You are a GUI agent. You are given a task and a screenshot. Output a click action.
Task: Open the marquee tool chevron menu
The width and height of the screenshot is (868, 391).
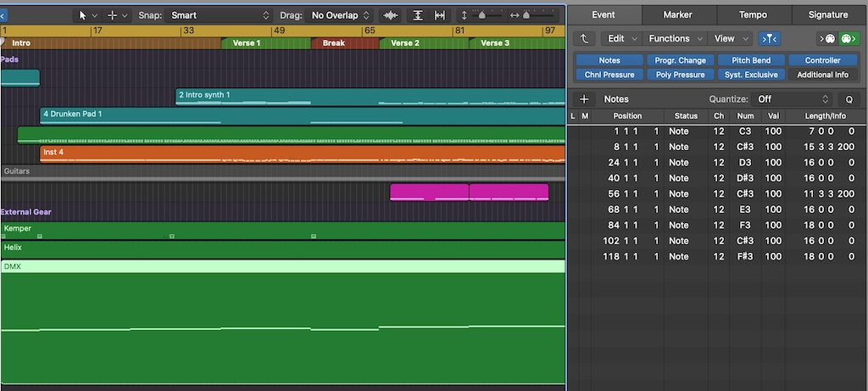(124, 15)
